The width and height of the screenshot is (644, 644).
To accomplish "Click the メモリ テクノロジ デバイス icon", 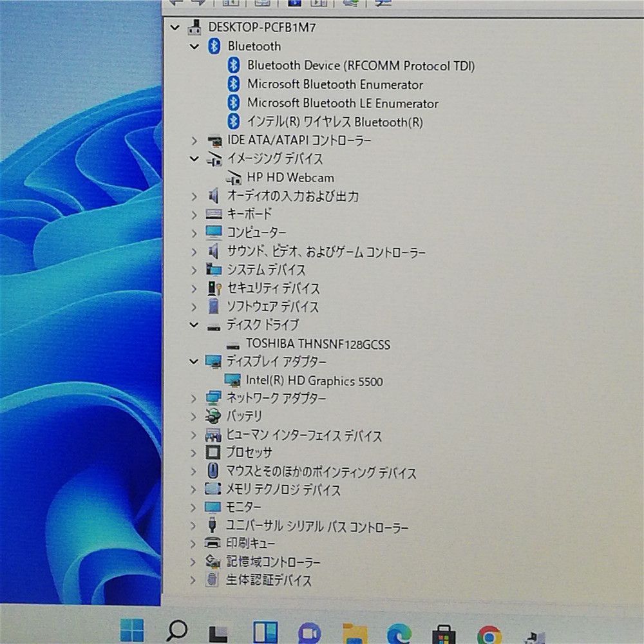I will click(213, 489).
